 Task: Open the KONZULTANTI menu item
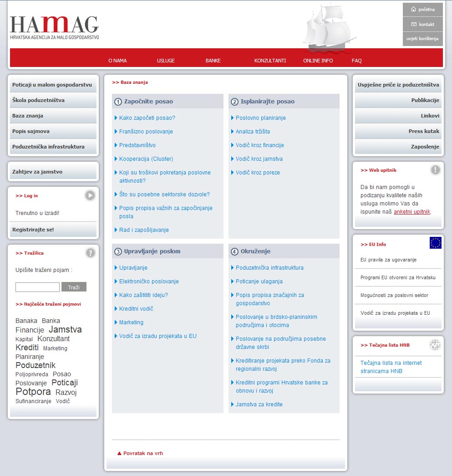tap(270, 61)
